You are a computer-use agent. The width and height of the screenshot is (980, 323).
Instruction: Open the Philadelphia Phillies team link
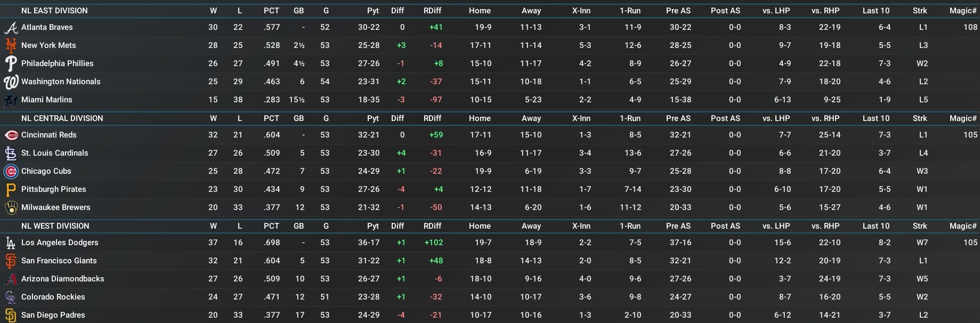click(x=58, y=63)
